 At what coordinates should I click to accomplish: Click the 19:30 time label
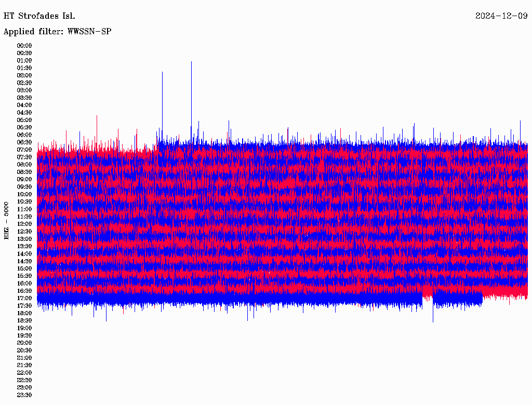24,335
